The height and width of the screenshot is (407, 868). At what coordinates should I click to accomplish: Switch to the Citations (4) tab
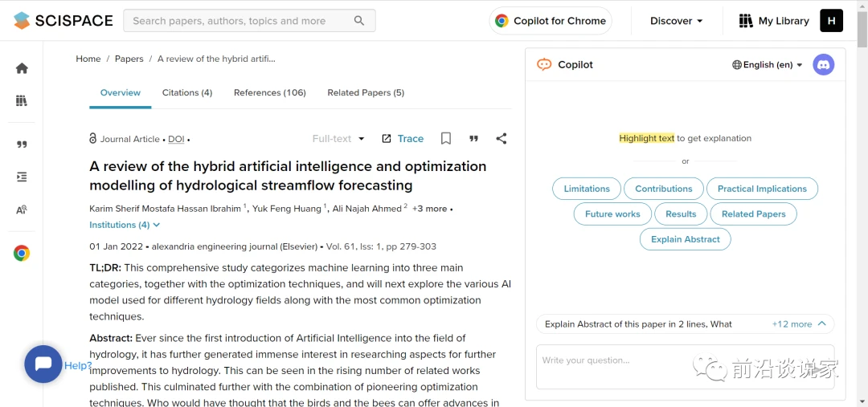(187, 92)
